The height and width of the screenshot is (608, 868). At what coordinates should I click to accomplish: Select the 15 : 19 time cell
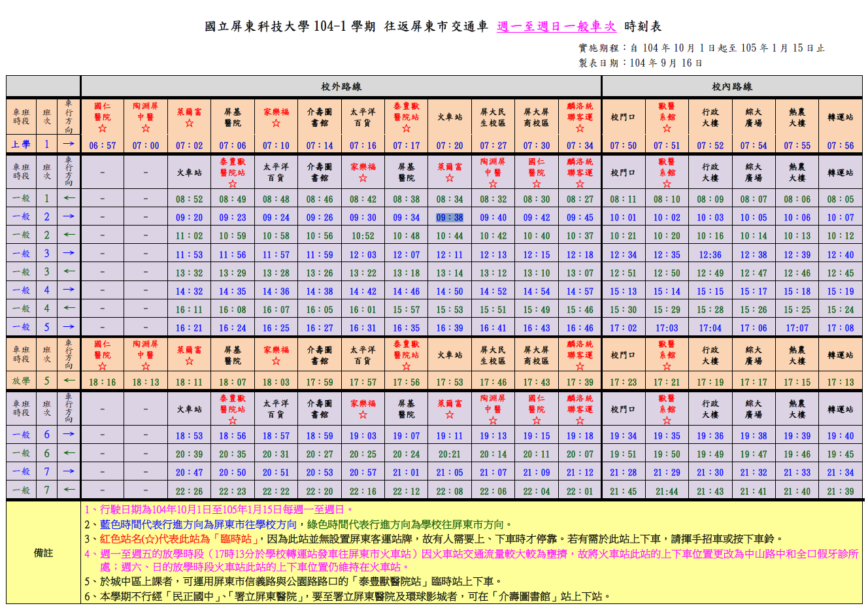coord(841,292)
